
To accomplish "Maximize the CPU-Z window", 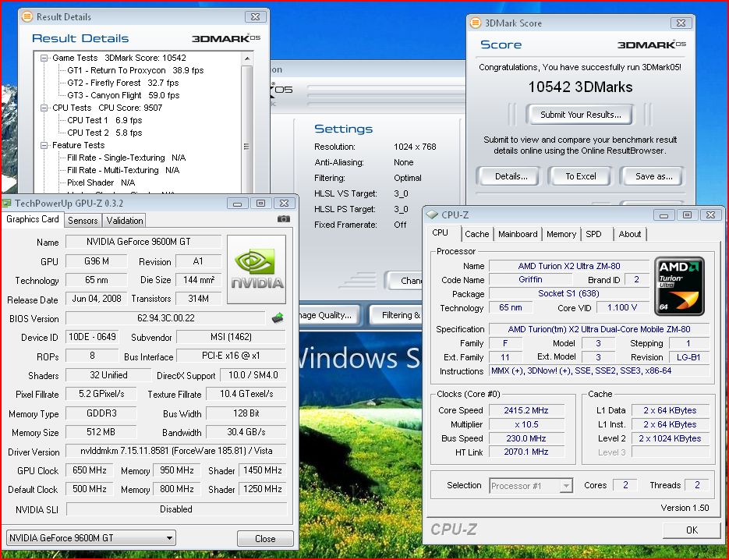I will click(687, 214).
